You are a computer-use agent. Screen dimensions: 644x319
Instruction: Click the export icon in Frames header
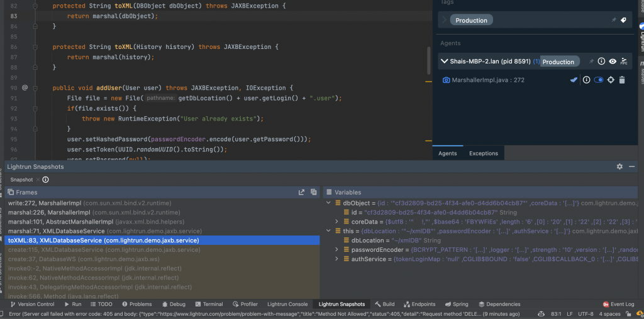[x=302, y=192]
